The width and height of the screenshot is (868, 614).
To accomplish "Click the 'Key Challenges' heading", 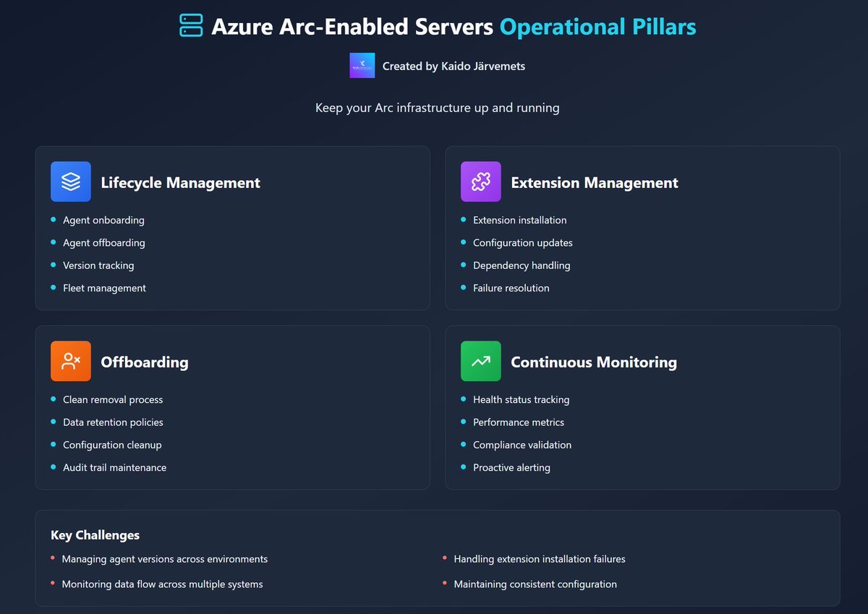I will click(x=95, y=535).
